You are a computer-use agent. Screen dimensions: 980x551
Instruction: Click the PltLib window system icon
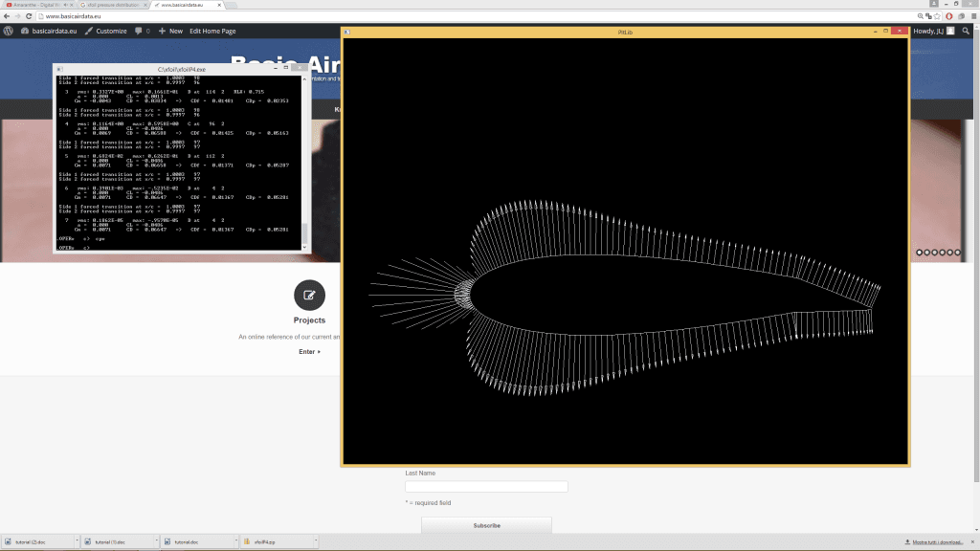click(x=346, y=32)
